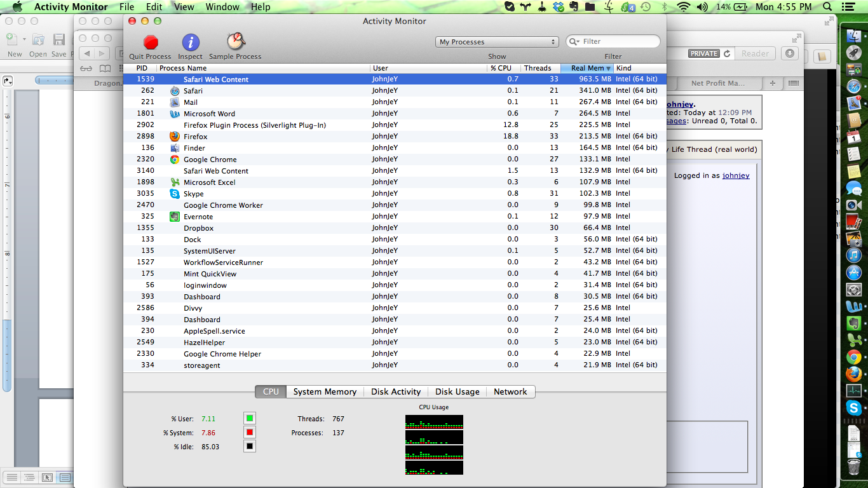This screenshot has width=868, height=488.
Task: Click the Quit Process stop-sign icon
Action: tap(151, 43)
